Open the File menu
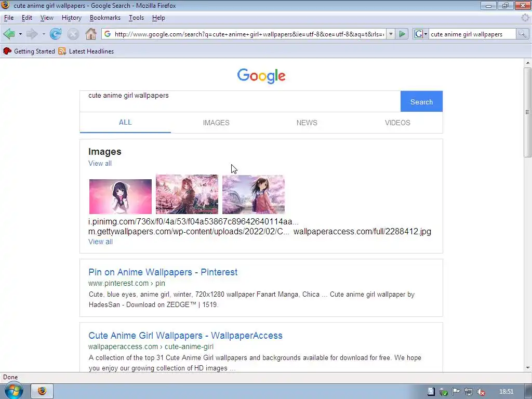The image size is (532, 399). tap(9, 18)
